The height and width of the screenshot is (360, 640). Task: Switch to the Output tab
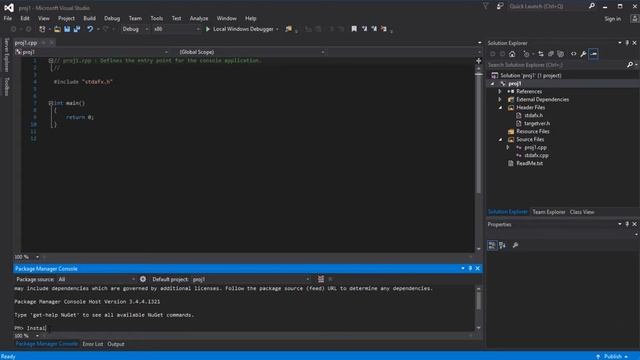(x=116, y=344)
